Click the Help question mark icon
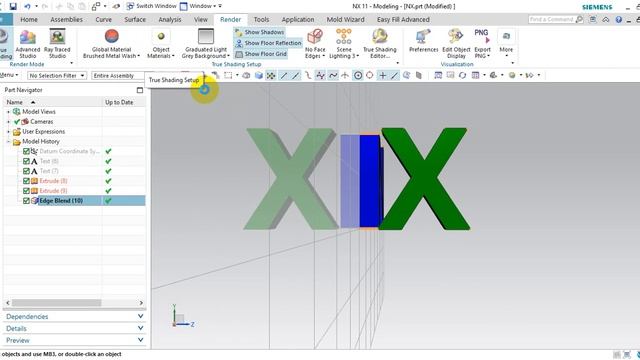The height and width of the screenshot is (360, 640). (x=619, y=19)
